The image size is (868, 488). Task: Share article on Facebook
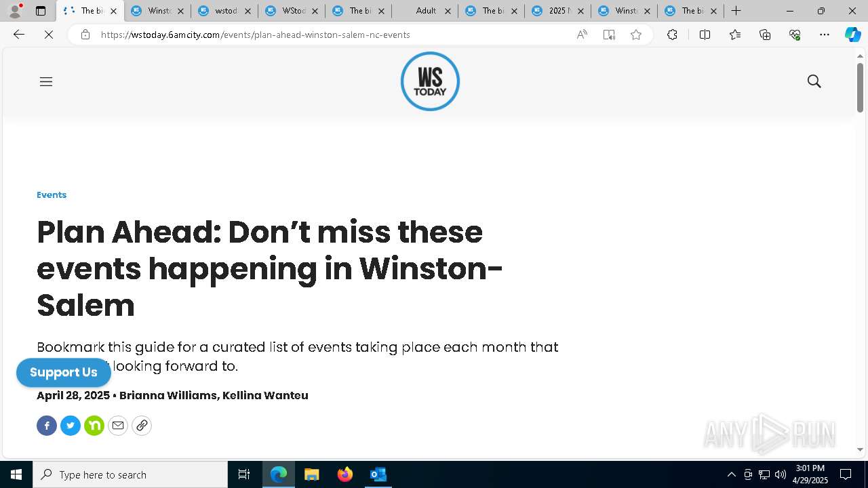pos(47,426)
